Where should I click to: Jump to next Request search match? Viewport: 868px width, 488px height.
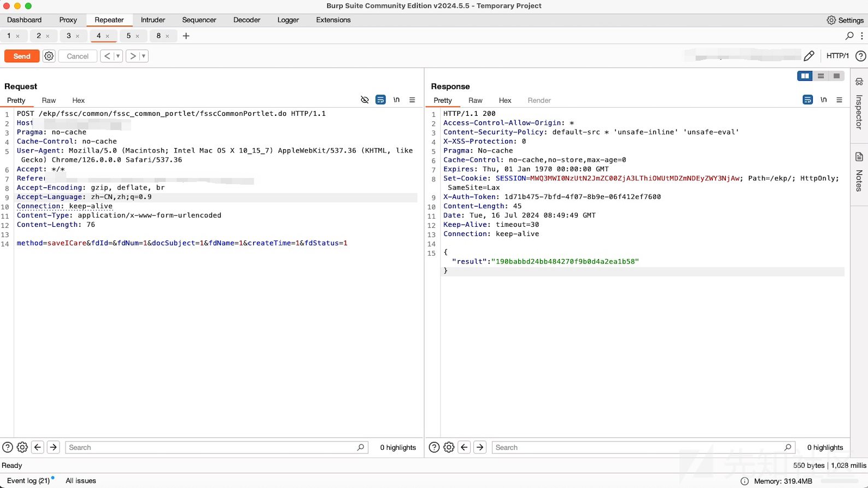point(53,447)
